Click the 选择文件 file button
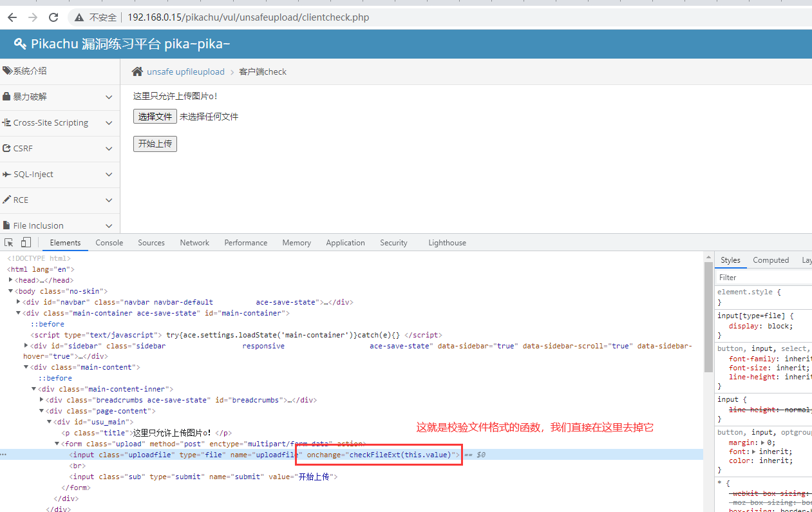Image resolution: width=812 pixels, height=512 pixels. (x=155, y=117)
